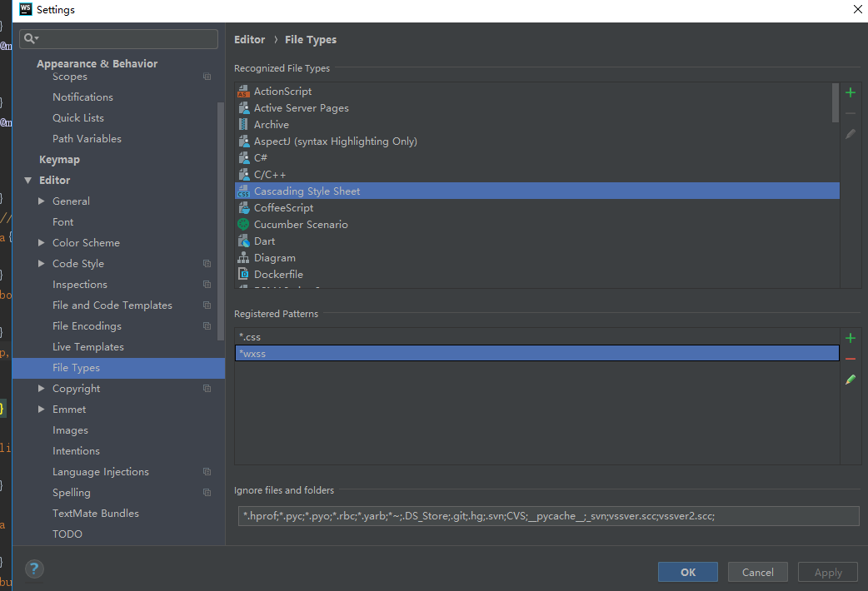Select Active Server Pages file type

pyautogui.click(x=537, y=108)
